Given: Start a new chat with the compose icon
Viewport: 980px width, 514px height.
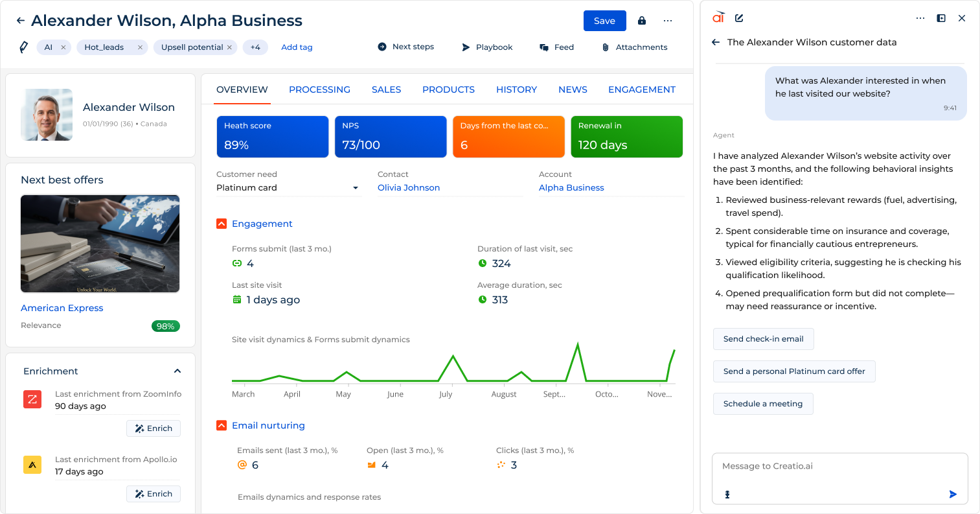Looking at the screenshot, I should tap(739, 18).
